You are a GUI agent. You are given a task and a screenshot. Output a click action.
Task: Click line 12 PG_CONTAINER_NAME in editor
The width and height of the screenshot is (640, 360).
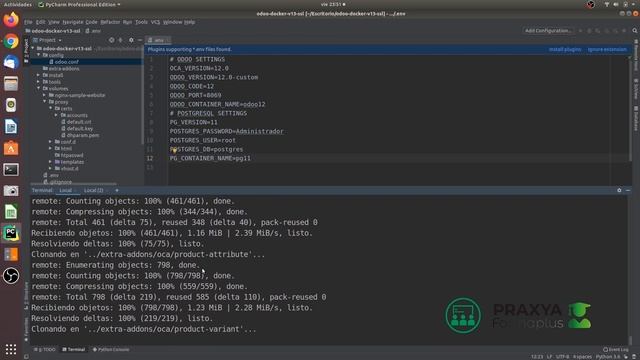(210, 158)
